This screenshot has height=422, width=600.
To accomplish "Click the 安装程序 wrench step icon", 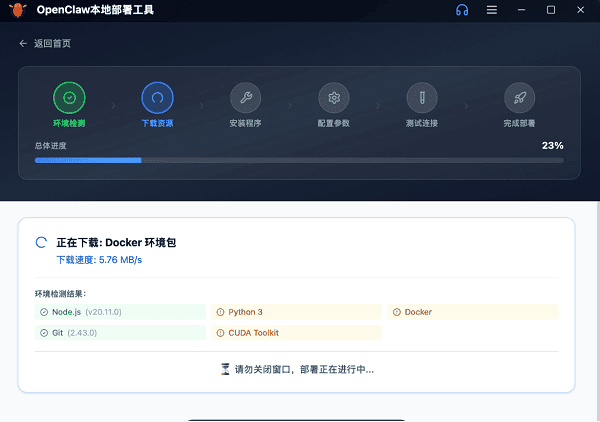I will (x=246, y=98).
